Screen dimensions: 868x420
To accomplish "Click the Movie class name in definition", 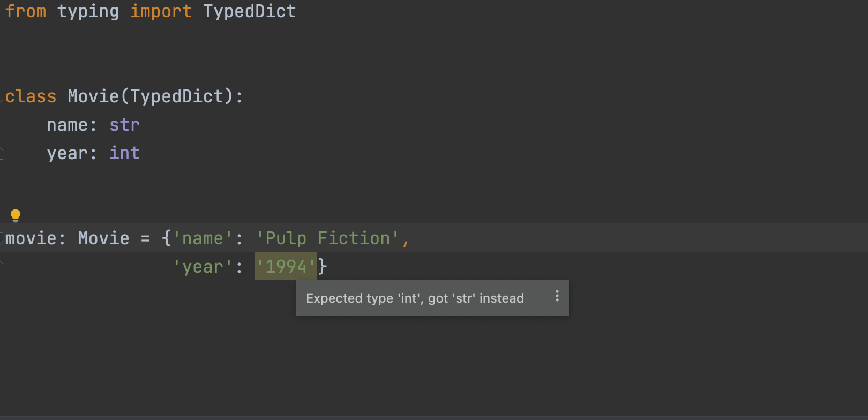I will [x=93, y=96].
